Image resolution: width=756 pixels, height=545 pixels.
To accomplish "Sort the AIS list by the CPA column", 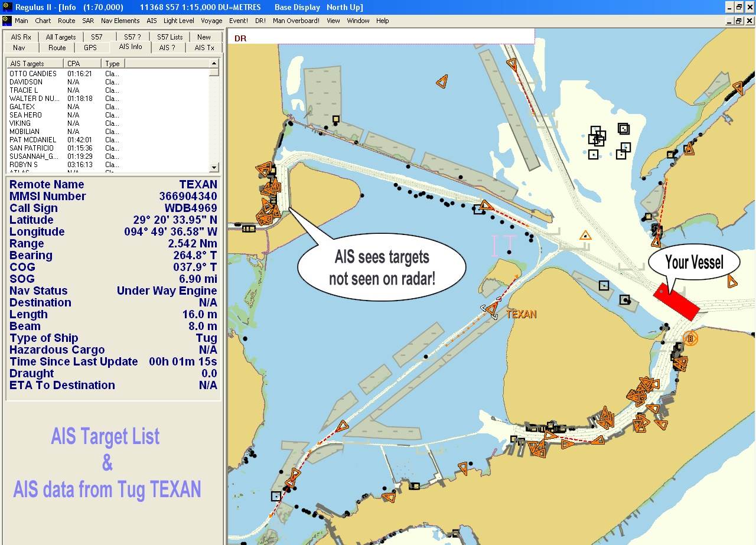I will click(73, 63).
